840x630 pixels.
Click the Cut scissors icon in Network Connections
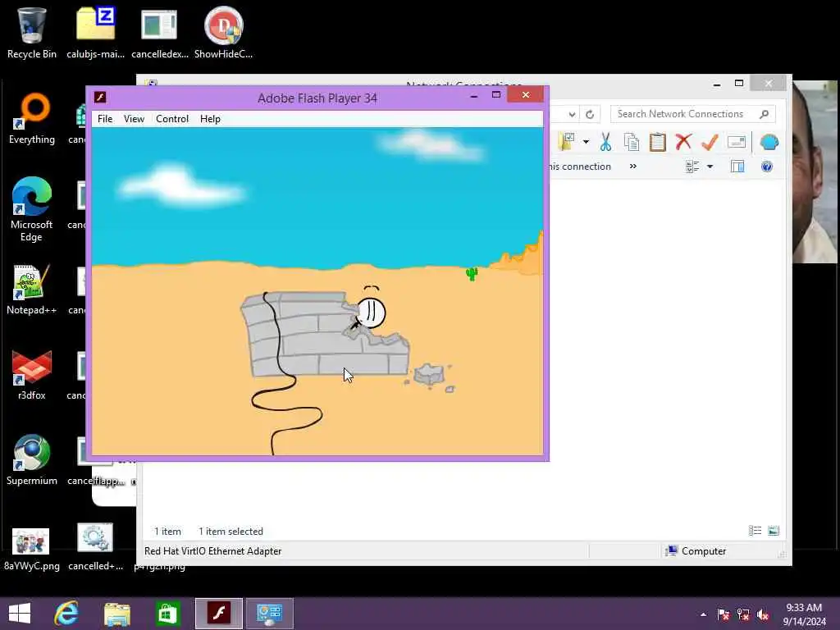[x=605, y=143]
